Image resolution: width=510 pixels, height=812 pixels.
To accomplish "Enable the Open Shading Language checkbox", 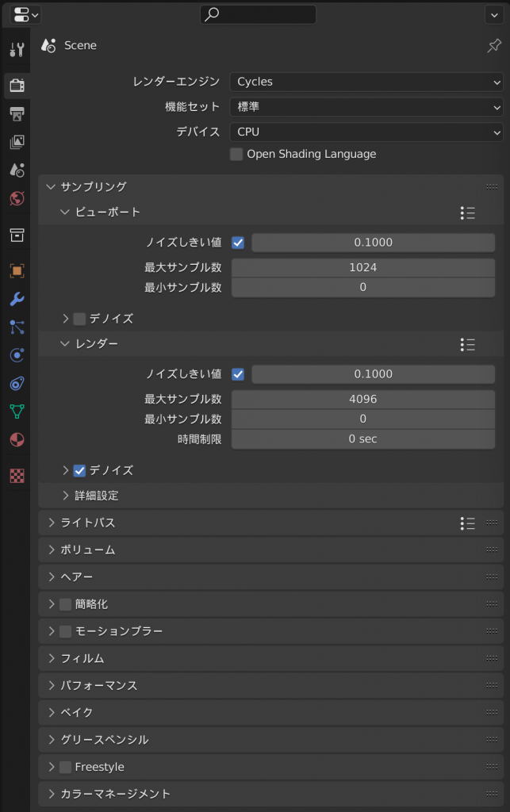I will click(236, 155).
